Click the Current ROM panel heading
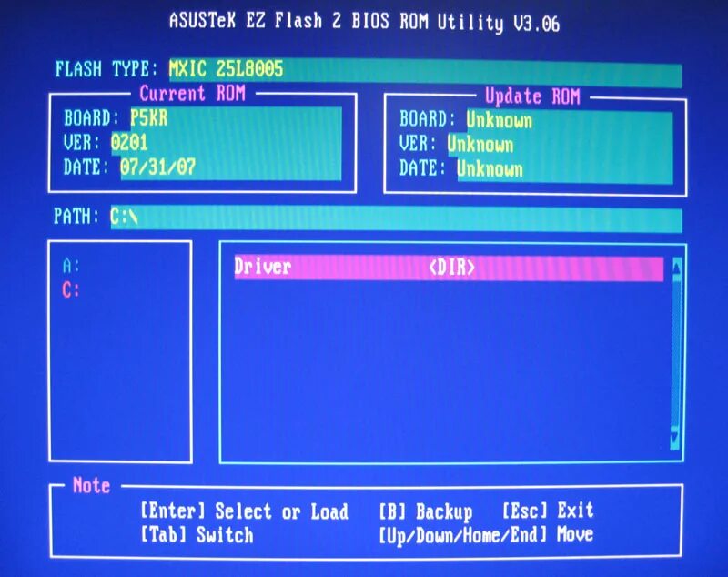728x577 pixels. (x=192, y=94)
